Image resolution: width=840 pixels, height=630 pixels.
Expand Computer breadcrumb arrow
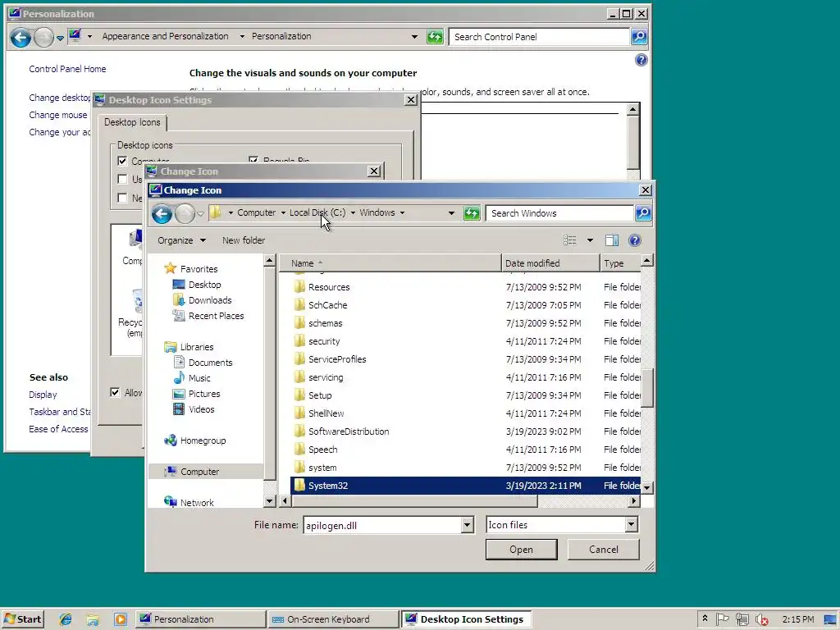[x=283, y=212]
